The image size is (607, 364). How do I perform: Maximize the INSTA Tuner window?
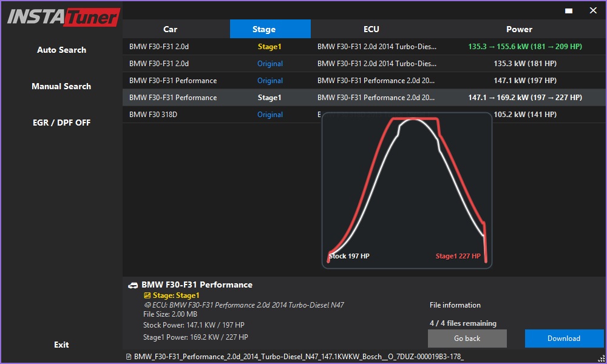coord(569,10)
